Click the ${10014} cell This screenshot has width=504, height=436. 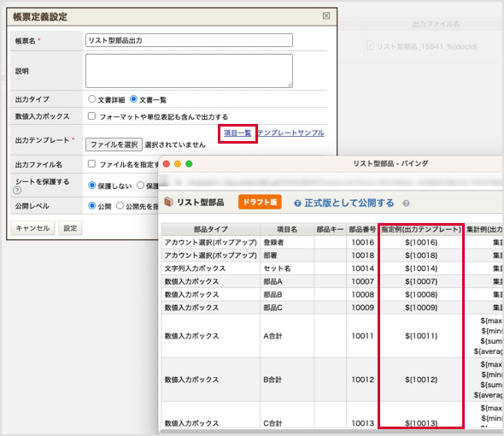tap(421, 268)
